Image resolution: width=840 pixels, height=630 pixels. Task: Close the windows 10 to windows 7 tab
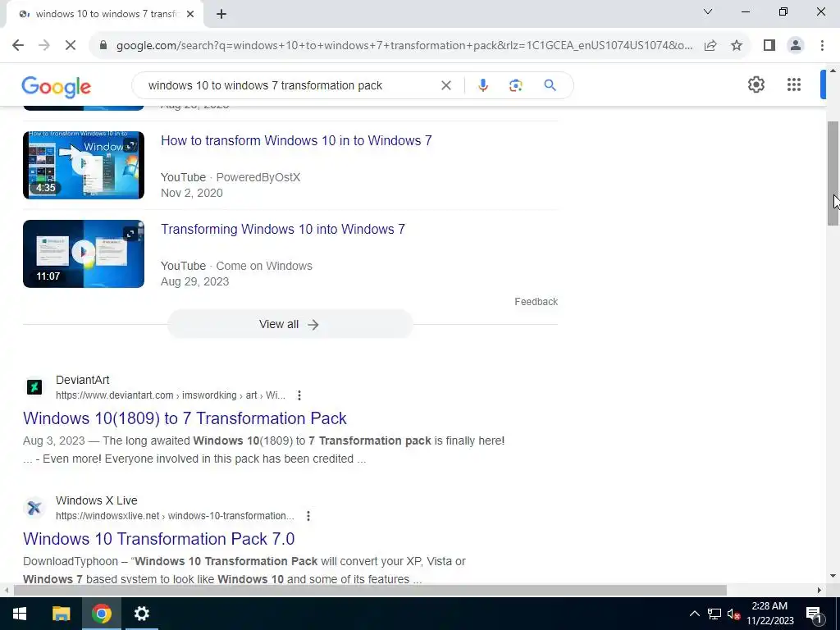coord(190,15)
